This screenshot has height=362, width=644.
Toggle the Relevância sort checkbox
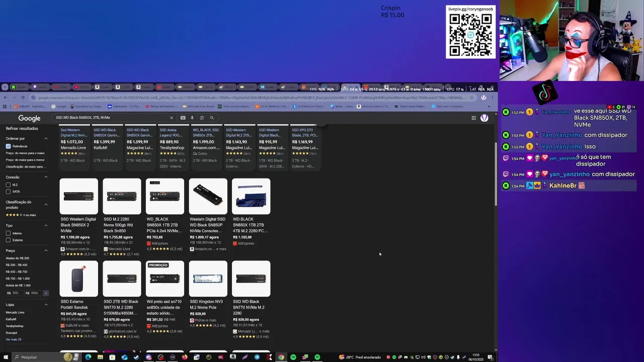(8, 146)
